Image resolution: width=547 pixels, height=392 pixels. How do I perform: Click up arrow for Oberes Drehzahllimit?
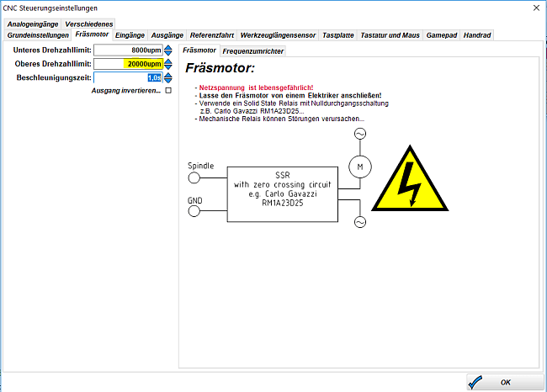point(168,61)
